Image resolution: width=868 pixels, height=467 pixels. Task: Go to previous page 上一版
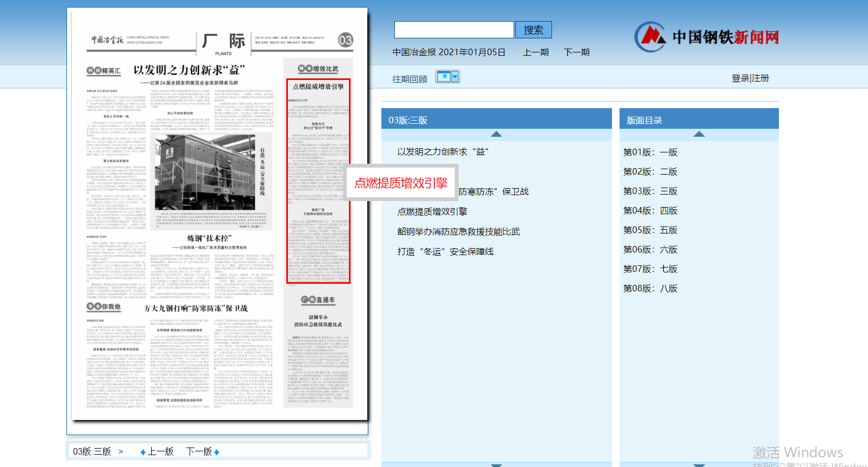160,452
